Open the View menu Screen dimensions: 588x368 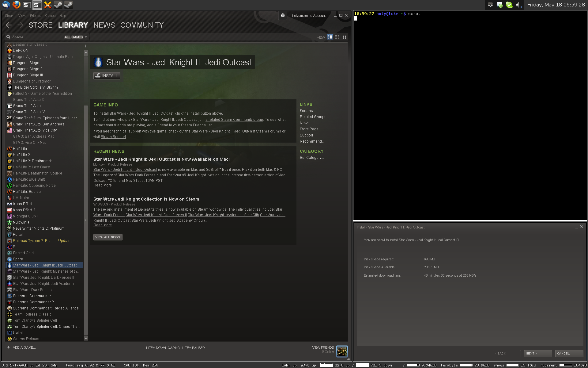tap(22, 16)
